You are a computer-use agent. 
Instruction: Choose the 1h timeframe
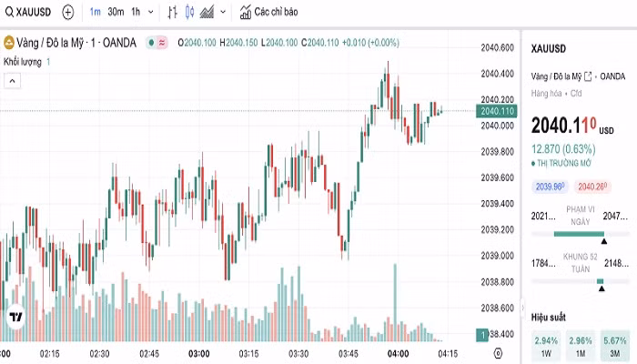(x=136, y=12)
